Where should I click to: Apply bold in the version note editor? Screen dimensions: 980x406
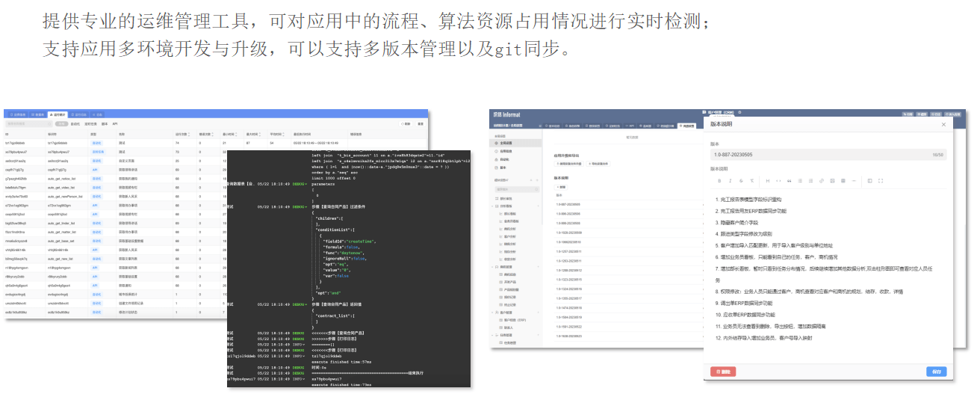pos(719,180)
